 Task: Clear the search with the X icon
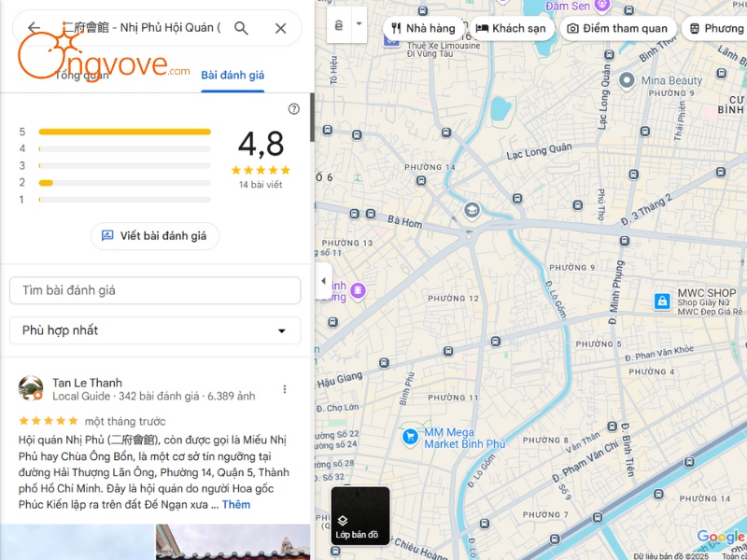(281, 29)
